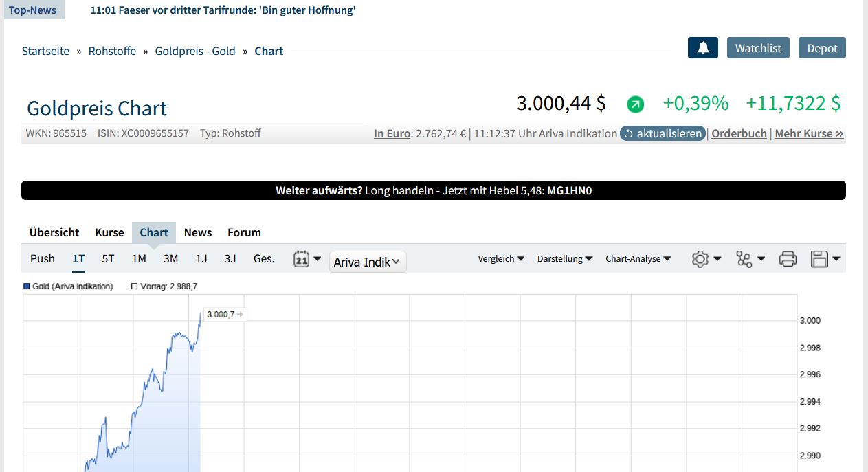Click the Vortag: 2.988,7 legend text

169,286
